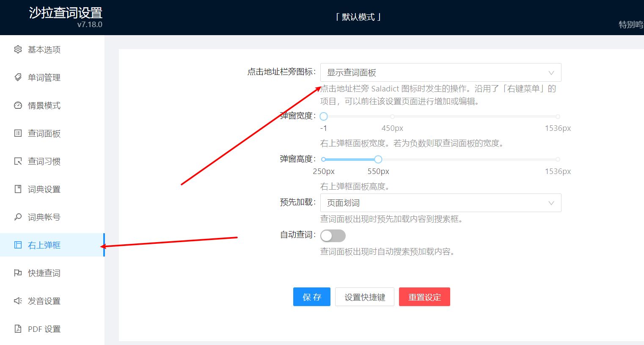The image size is (644, 345).
Task: Open 发音设置 in the sidebar
Action: [52, 301]
